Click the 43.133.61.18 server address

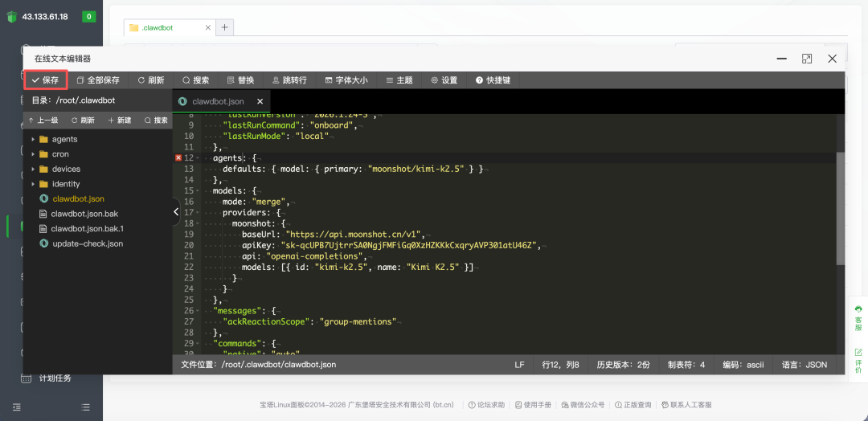45,17
